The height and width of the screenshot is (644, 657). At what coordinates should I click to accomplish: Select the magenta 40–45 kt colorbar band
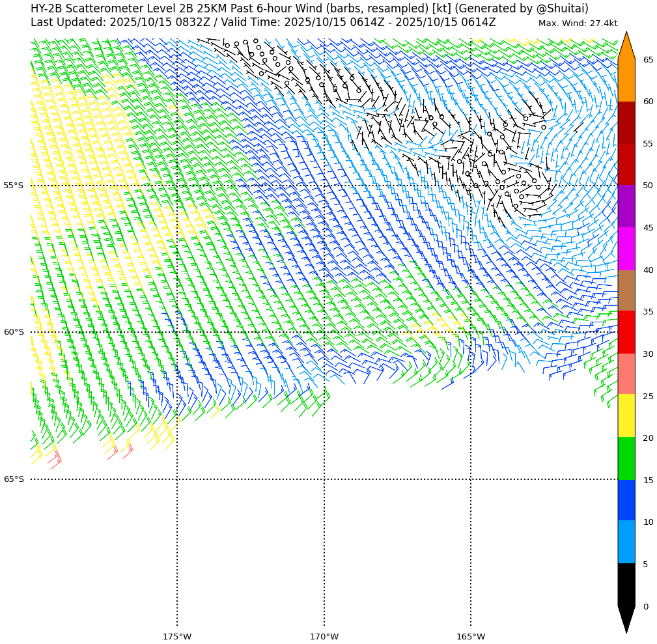626,249
